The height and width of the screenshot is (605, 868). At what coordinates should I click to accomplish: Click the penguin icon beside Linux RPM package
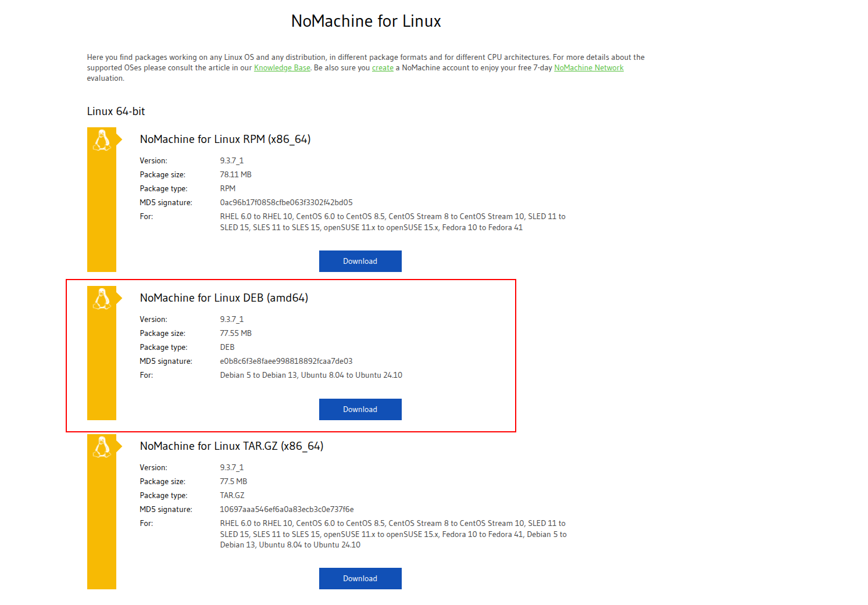(x=102, y=140)
